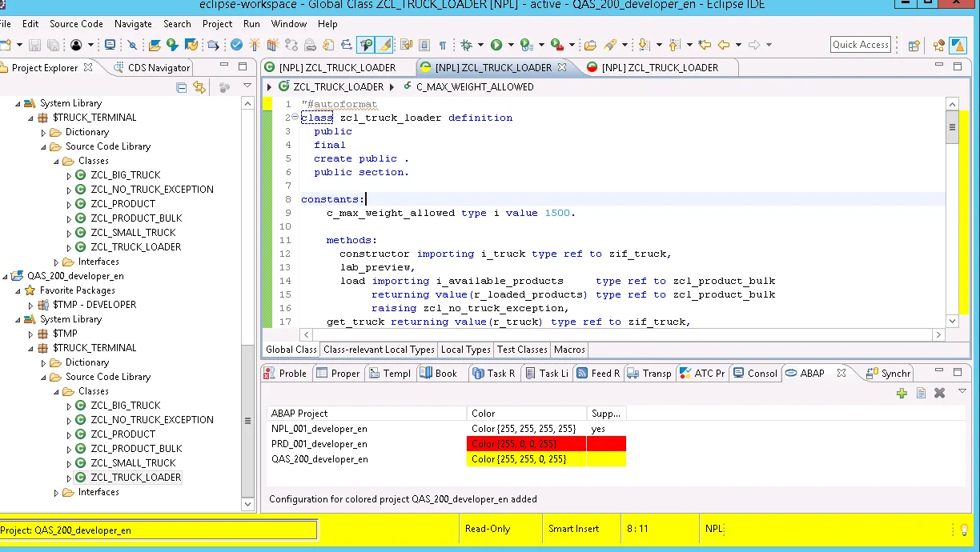Image resolution: width=980 pixels, height=552 pixels.
Task: Toggle the highlighter brush toolbar icon
Action: pyautogui.click(x=384, y=45)
